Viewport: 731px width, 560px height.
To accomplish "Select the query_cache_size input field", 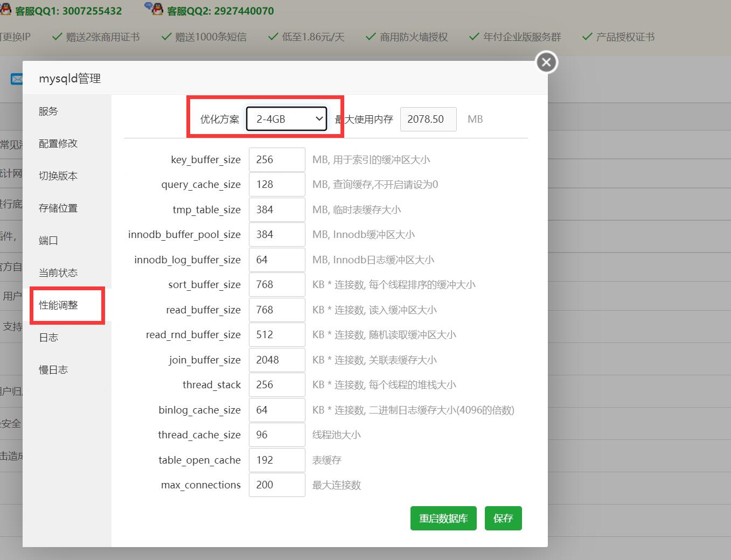I will [277, 185].
